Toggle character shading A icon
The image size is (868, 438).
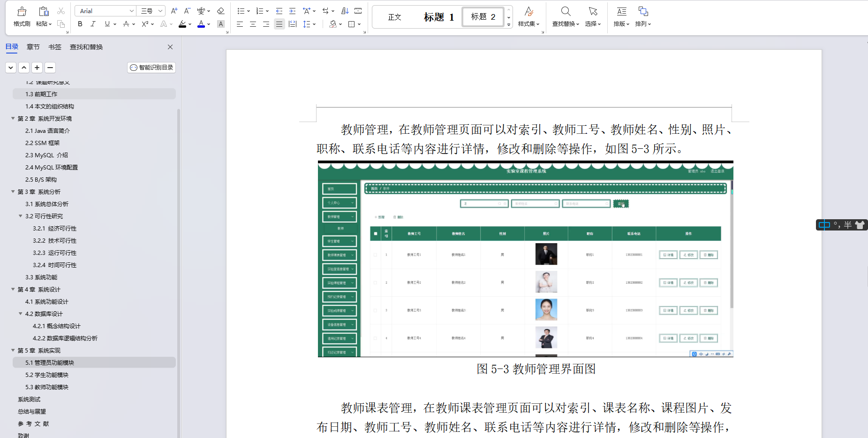(x=221, y=24)
